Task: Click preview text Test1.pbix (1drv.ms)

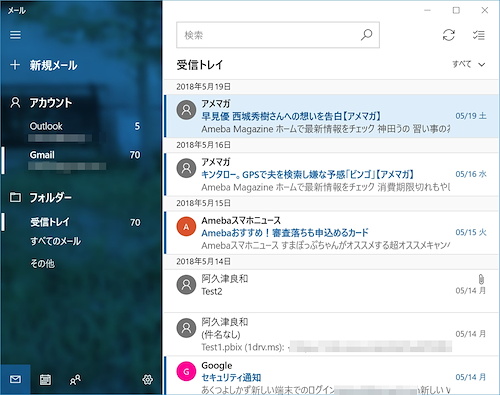Action: (x=243, y=347)
